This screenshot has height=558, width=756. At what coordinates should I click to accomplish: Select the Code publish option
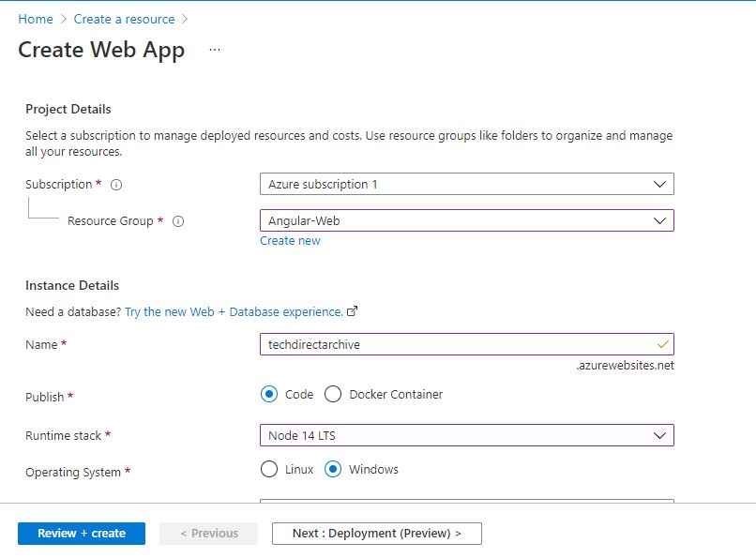coord(269,394)
